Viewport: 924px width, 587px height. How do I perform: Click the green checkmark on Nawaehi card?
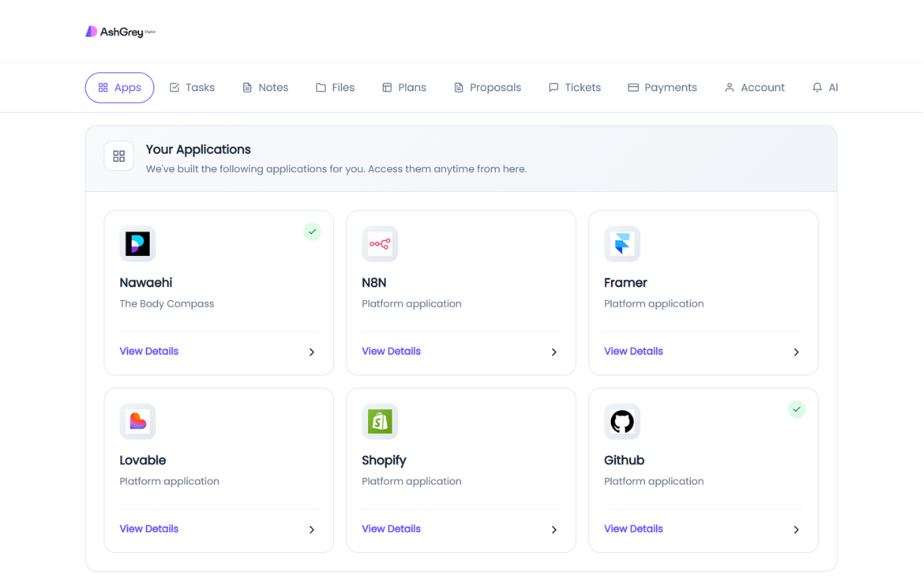pyautogui.click(x=312, y=232)
